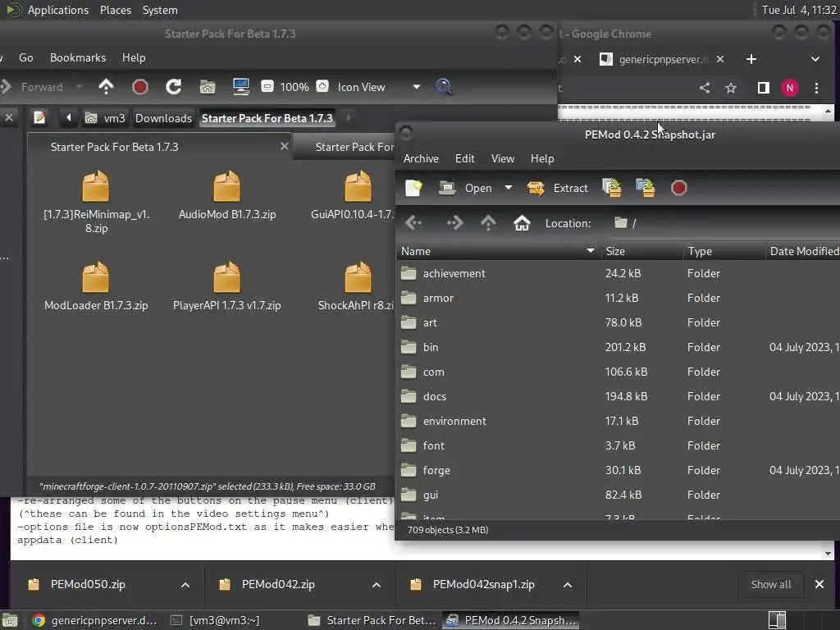Click Show all downloads button
Viewport: 840px width, 630px height.
click(x=771, y=584)
